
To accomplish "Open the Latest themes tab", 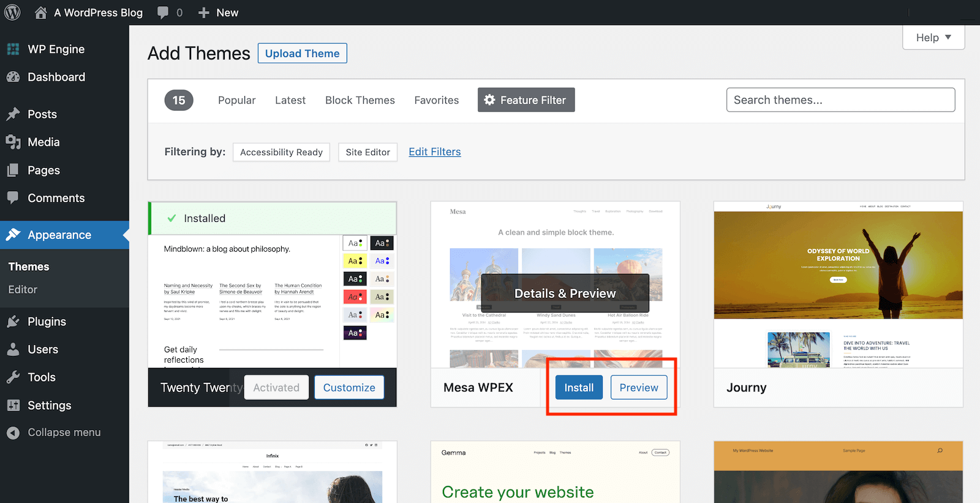I will pos(290,100).
